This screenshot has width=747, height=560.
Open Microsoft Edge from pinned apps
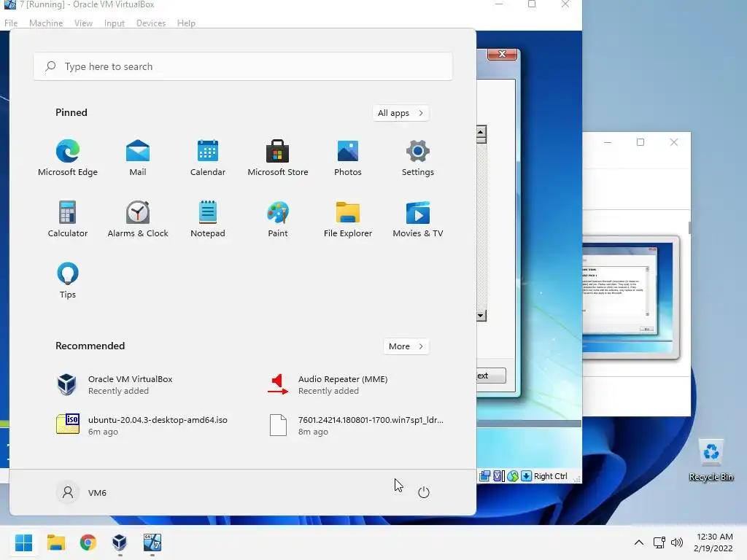pyautogui.click(x=68, y=158)
